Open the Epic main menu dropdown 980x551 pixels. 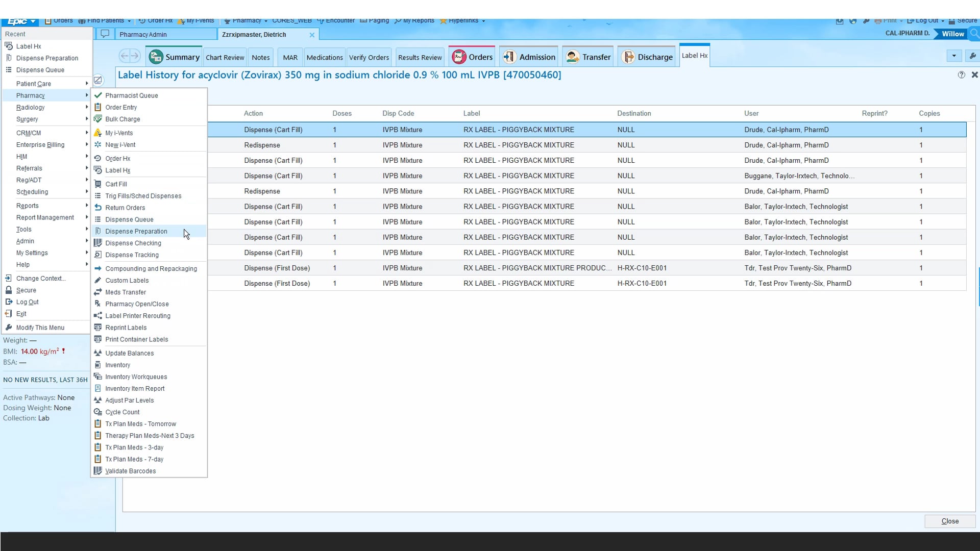(20, 21)
